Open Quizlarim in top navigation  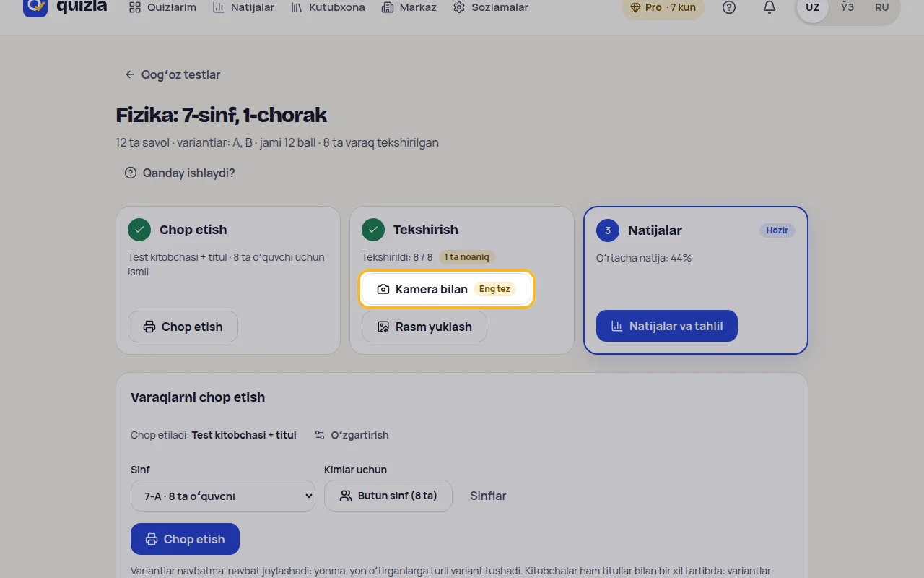click(x=162, y=7)
